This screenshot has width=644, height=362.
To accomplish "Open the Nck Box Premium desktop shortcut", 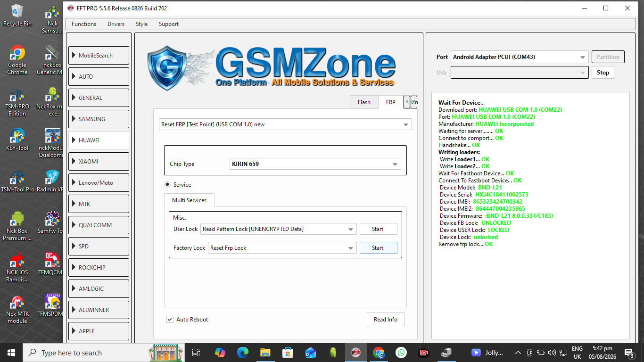I will tap(17, 226).
